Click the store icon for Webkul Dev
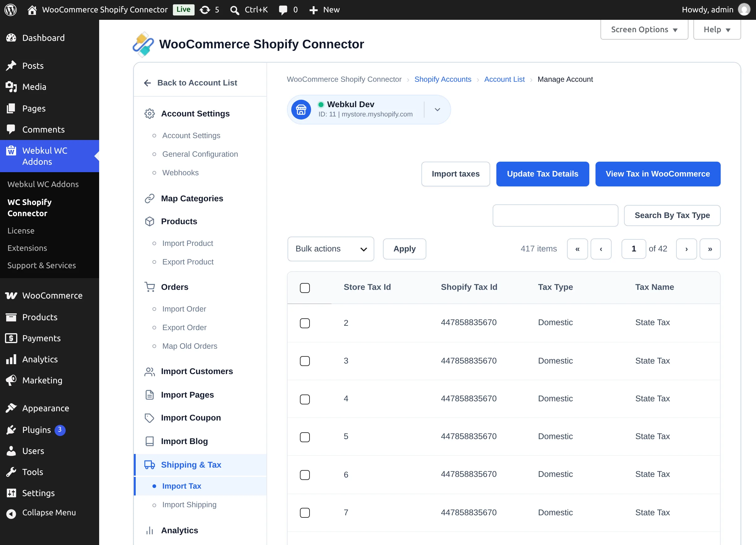Screen dimensions: 756x545 click(301, 110)
